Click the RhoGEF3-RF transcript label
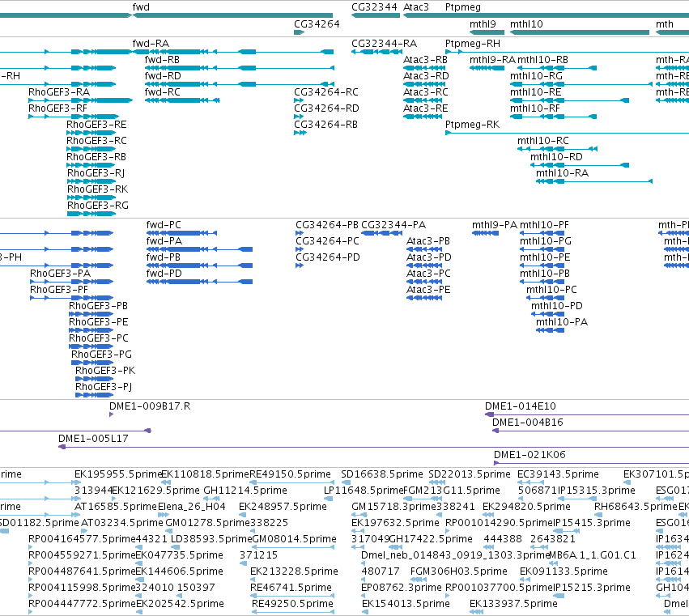 click(57, 108)
